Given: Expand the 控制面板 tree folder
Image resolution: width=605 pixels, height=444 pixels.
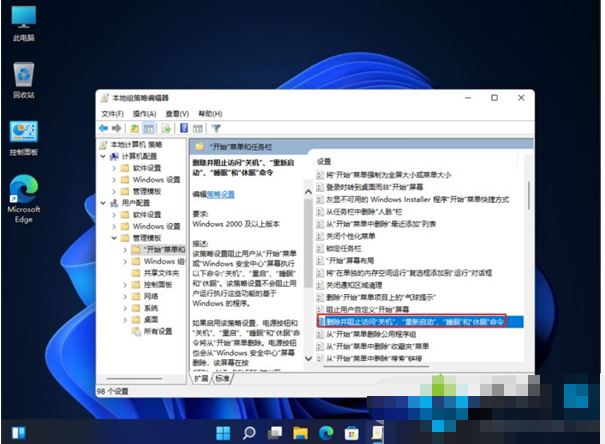Looking at the screenshot, I should pyautogui.click(x=125, y=285).
